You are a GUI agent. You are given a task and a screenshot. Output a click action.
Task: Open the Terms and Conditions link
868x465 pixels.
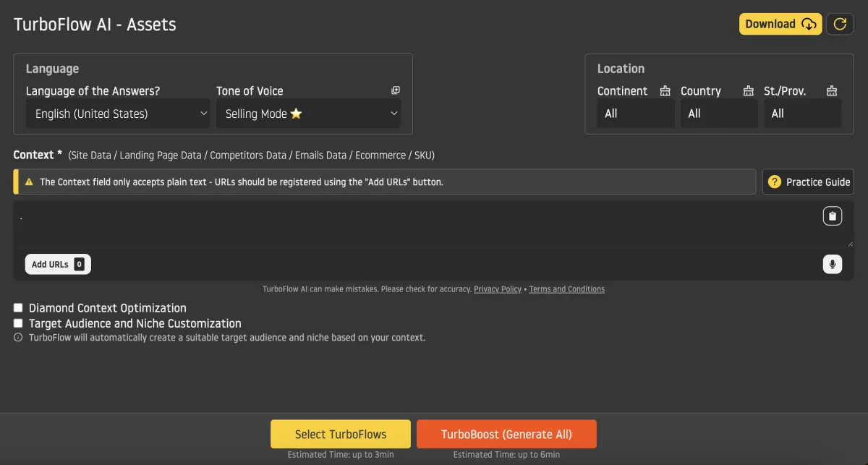pos(566,289)
